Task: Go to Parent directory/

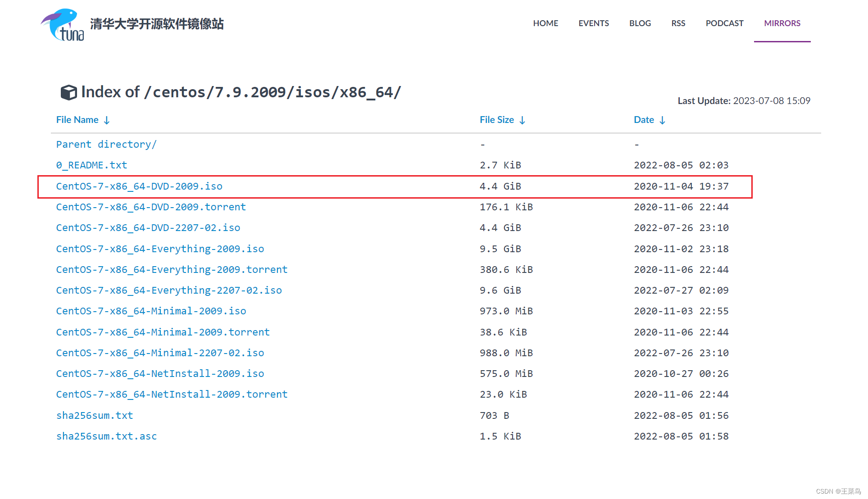Action: [x=106, y=144]
